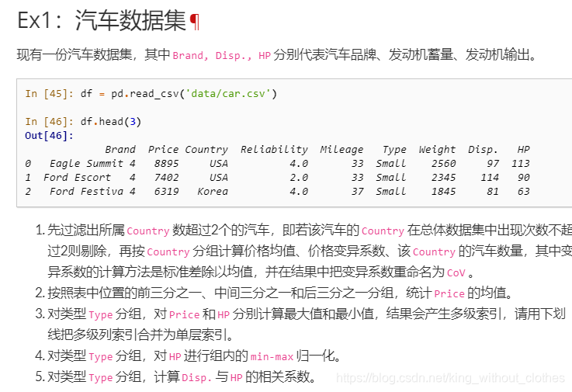
Task: Click the mileage value '37'
Action: pyautogui.click(x=358, y=191)
